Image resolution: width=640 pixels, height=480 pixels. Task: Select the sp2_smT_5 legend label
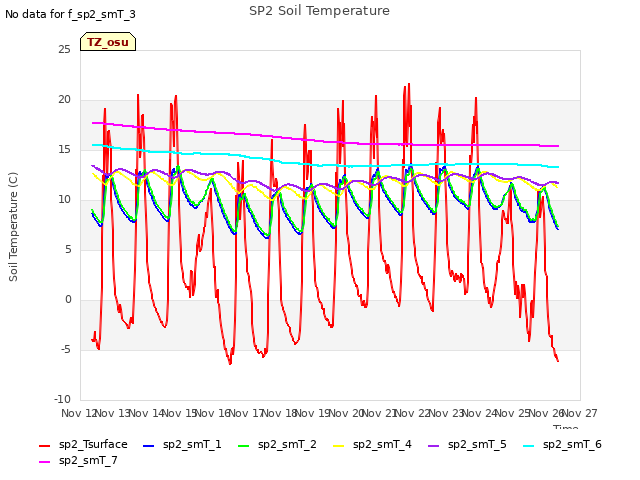[x=477, y=444]
